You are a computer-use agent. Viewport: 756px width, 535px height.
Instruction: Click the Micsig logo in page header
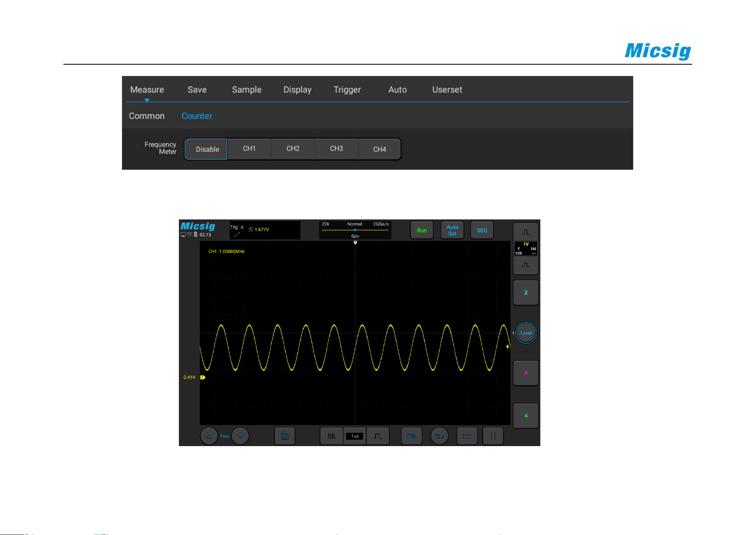(x=658, y=51)
